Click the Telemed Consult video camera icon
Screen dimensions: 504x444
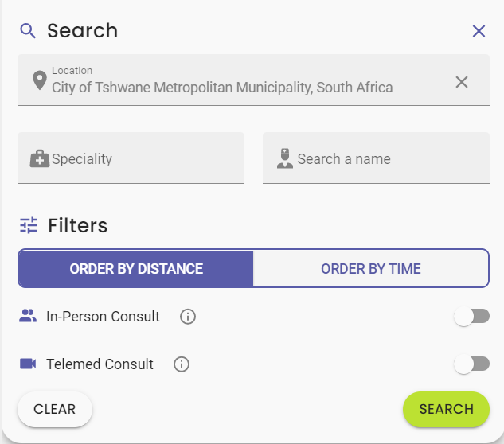click(29, 364)
